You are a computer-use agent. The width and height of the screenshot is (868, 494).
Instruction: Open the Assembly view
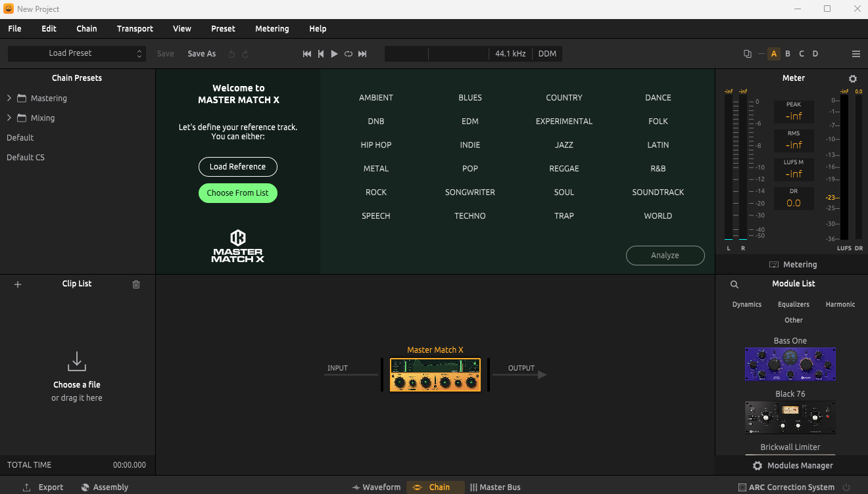point(105,487)
